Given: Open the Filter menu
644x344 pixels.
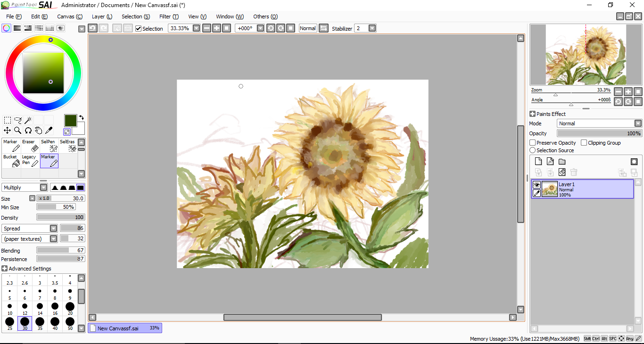Looking at the screenshot, I should pos(168,16).
